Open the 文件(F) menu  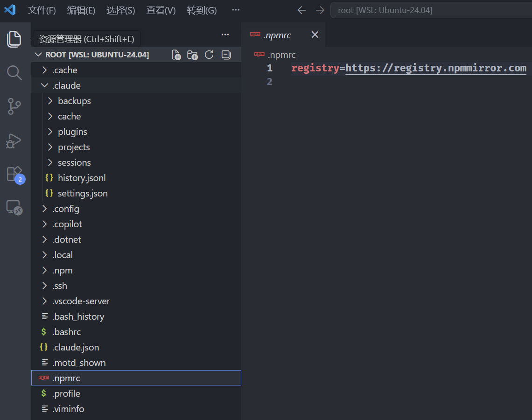coord(42,10)
